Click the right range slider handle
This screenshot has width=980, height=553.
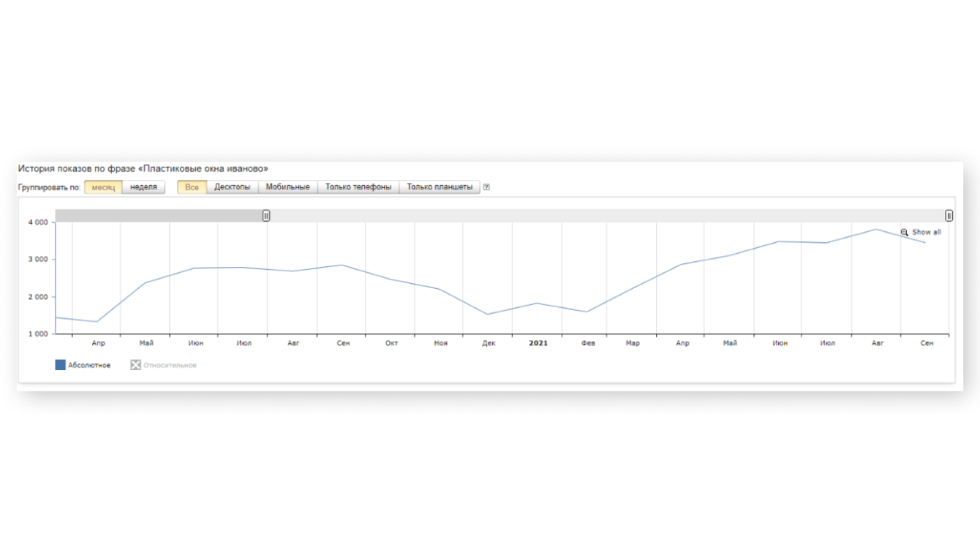(x=949, y=216)
